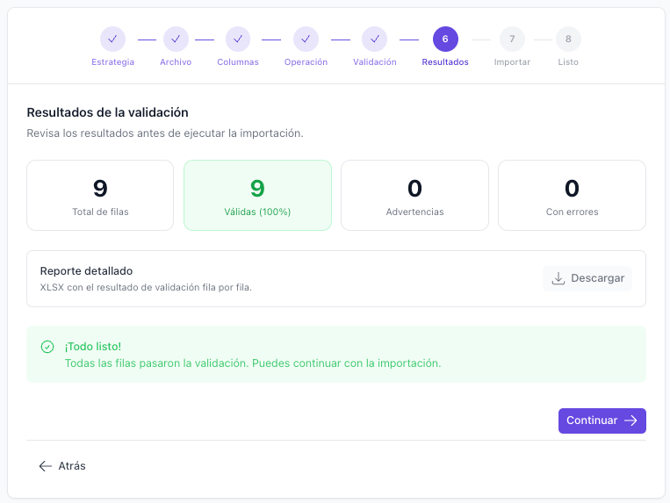Select the Válidas (100%) card
The height and width of the screenshot is (503, 670).
(258, 195)
